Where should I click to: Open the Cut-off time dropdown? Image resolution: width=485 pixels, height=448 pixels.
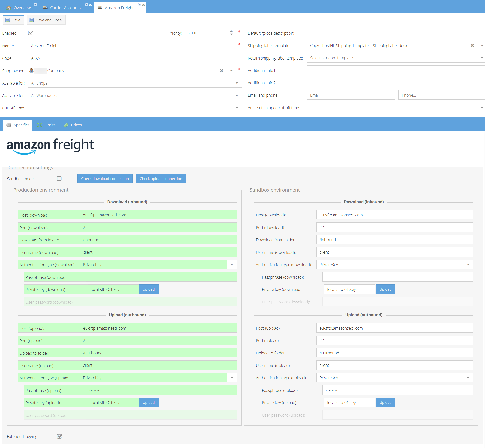click(237, 108)
